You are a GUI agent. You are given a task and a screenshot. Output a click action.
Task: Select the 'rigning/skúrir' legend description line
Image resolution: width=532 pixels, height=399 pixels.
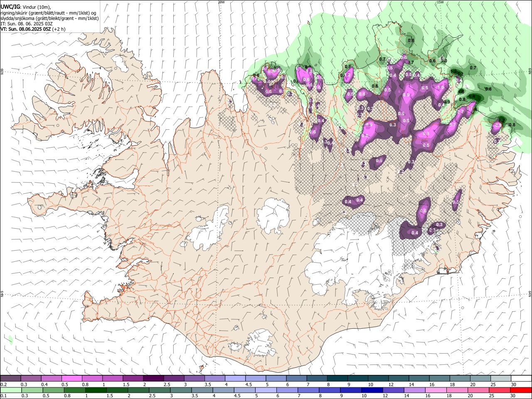tap(48, 13)
